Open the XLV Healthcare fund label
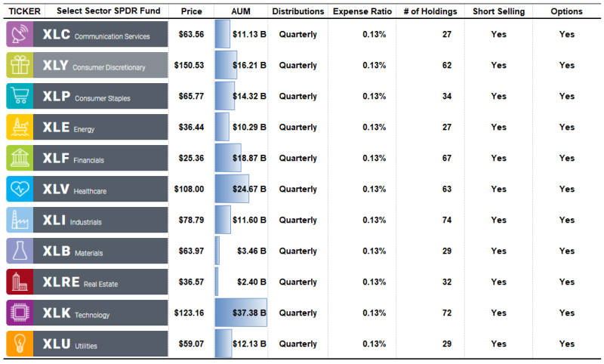Viewport: 604px width, 364px height. (100, 190)
